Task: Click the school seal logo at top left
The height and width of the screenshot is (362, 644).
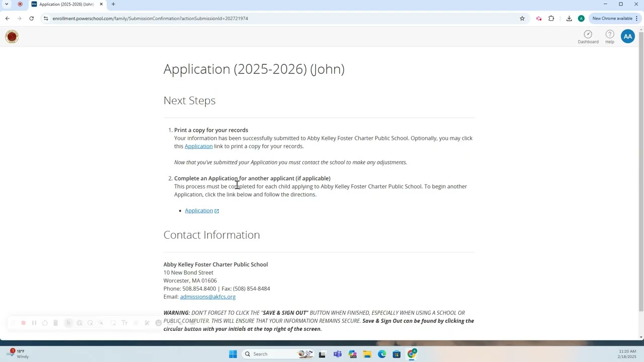Action: [x=12, y=36]
